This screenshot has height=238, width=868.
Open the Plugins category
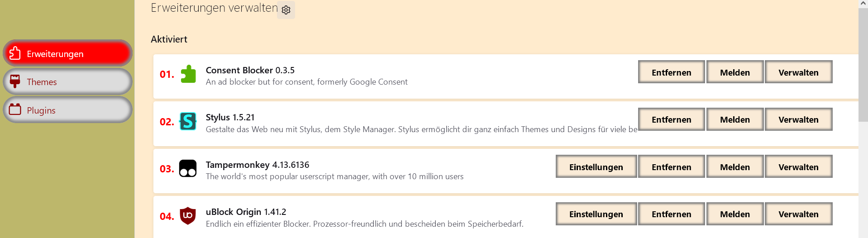tap(67, 110)
